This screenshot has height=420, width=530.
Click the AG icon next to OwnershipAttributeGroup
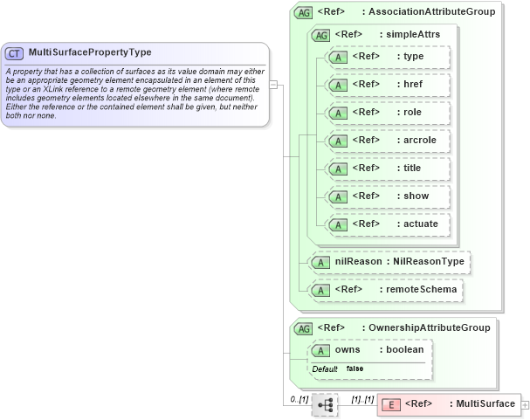(x=304, y=329)
